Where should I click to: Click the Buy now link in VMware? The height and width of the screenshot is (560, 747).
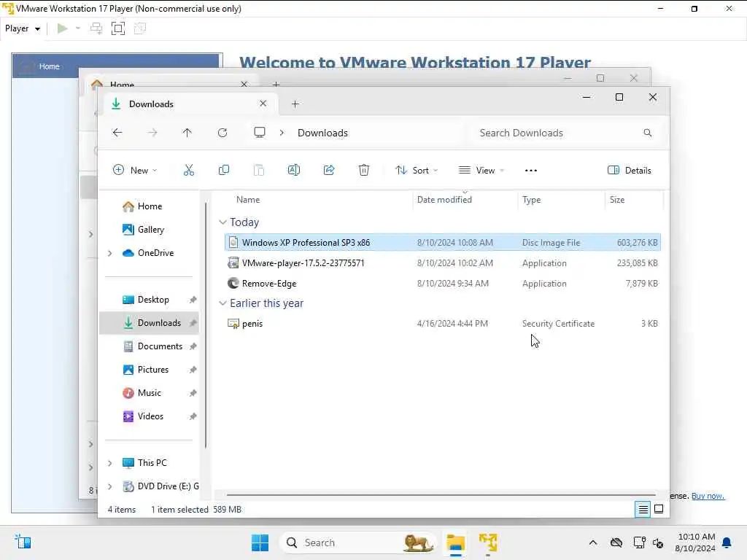[x=708, y=496]
